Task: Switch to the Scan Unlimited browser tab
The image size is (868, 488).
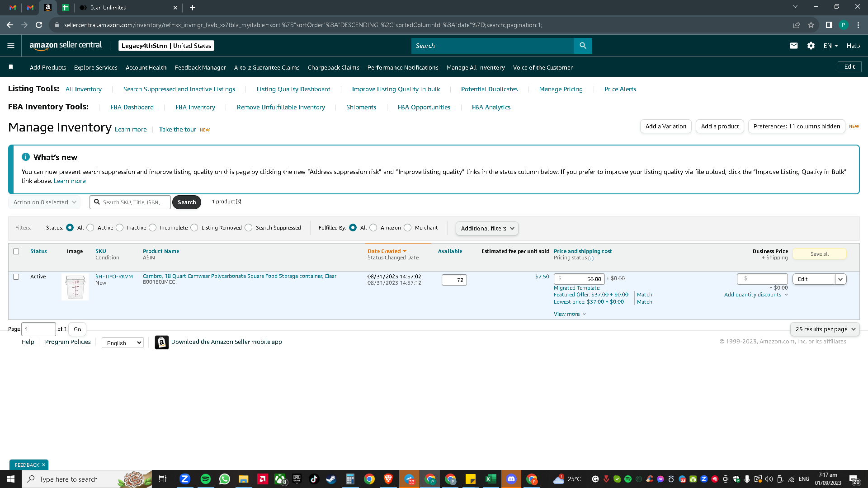Action: tap(127, 8)
